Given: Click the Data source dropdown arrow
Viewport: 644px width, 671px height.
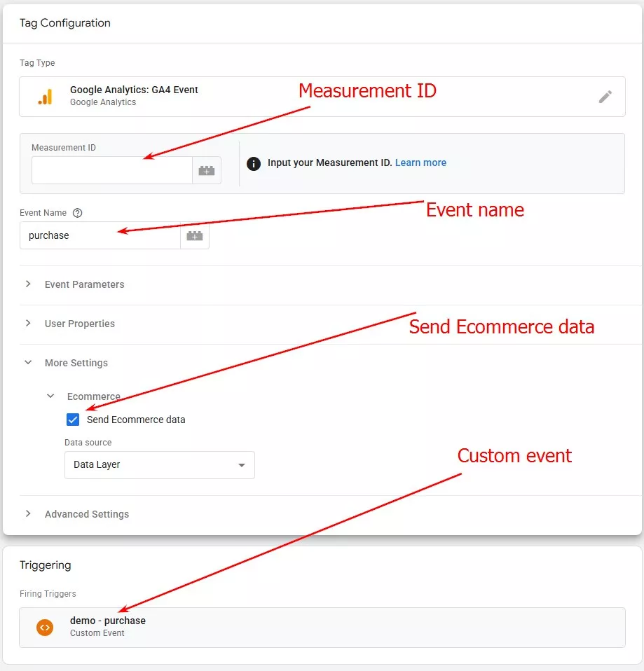Looking at the screenshot, I should (242, 465).
